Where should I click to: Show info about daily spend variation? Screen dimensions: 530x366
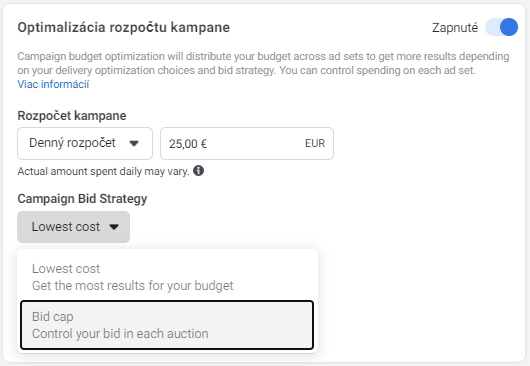tap(198, 171)
